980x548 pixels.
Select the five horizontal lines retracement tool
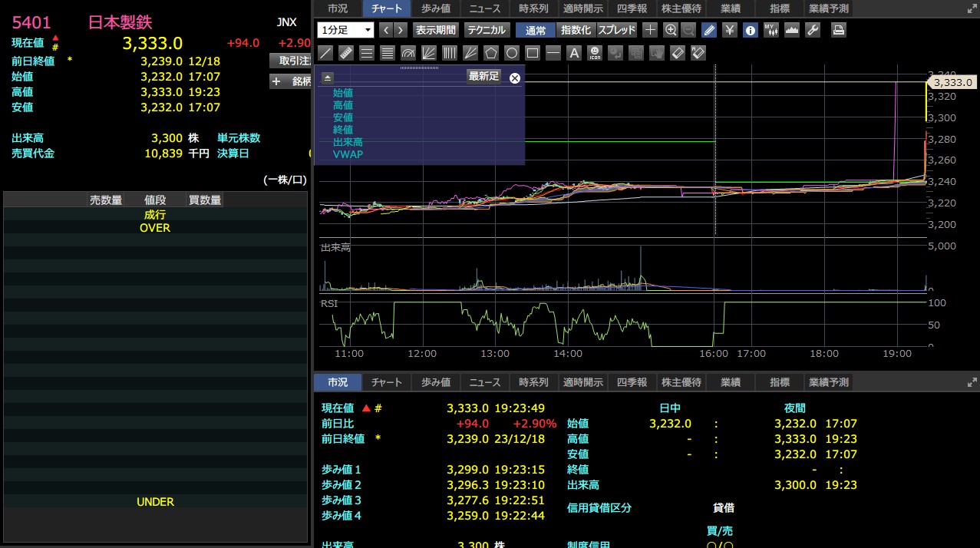pos(388,53)
